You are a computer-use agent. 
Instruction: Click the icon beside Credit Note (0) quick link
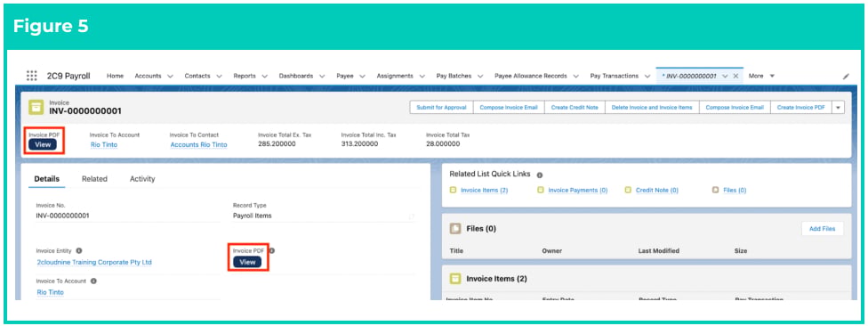(628, 191)
